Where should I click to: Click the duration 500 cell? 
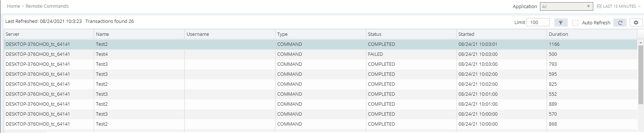click(x=592, y=54)
